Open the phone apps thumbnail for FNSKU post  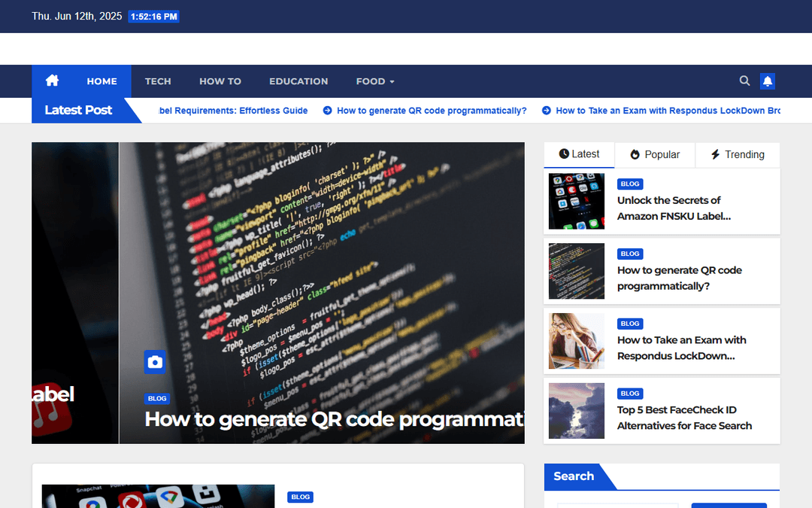(577, 201)
